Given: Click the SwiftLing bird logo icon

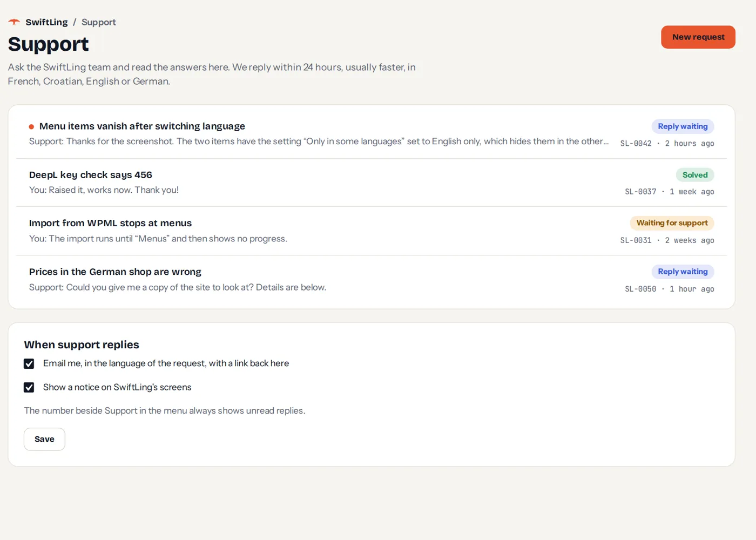Looking at the screenshot, I should tap(14, 22).
